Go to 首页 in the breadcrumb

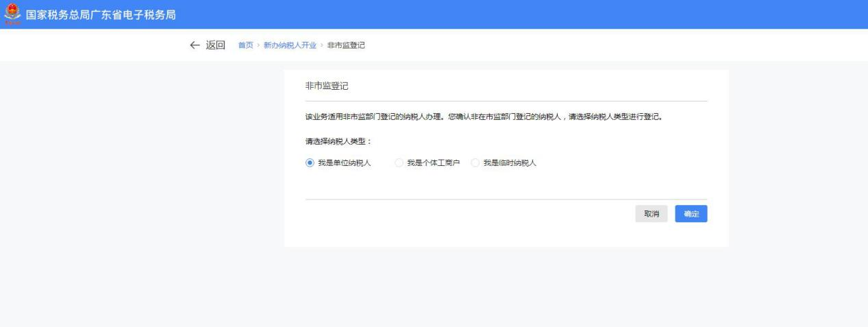click(245, 45)
